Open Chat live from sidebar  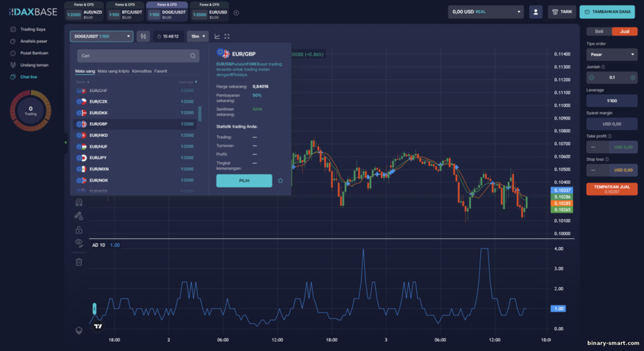point(23,77)
